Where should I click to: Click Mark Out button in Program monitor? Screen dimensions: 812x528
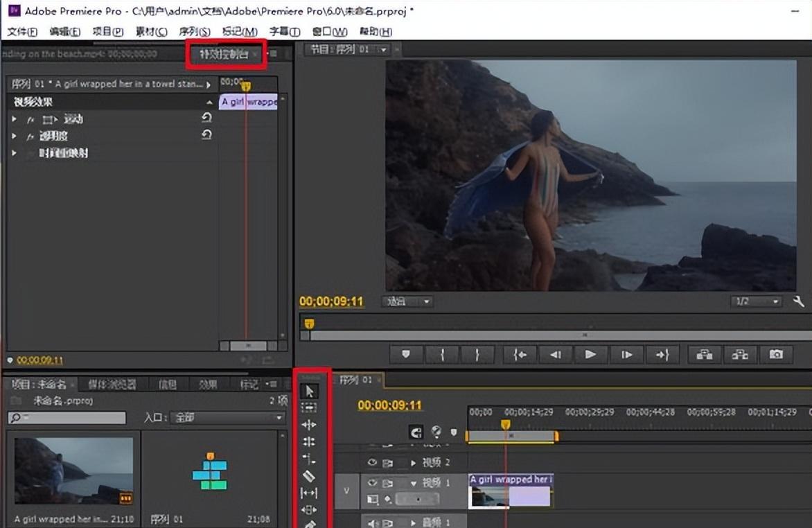click(x=477, y=354)
